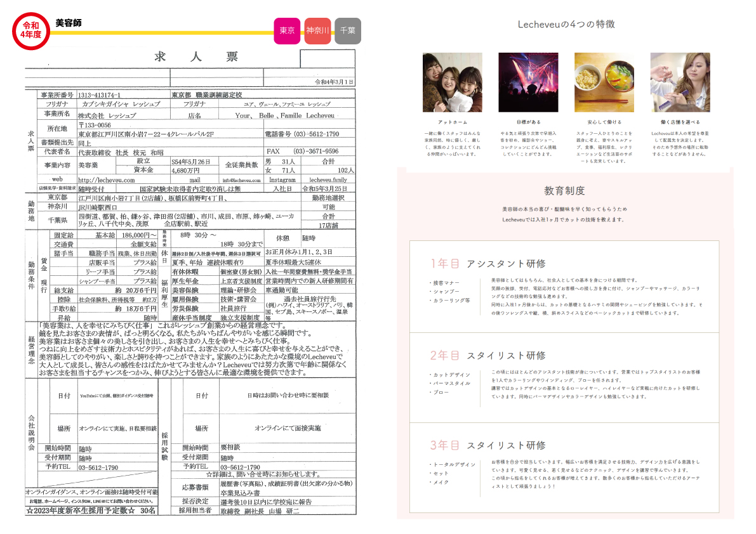Click the 入社一年間寮費無料・奨学金手当 cell

(x=308, y=272)
